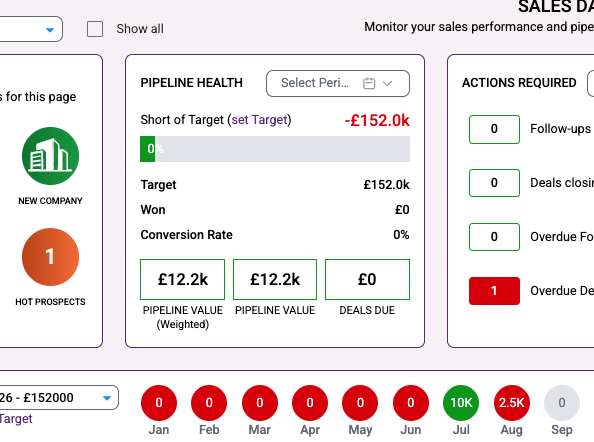Click the Target link below the dropdown

[16, 419]
